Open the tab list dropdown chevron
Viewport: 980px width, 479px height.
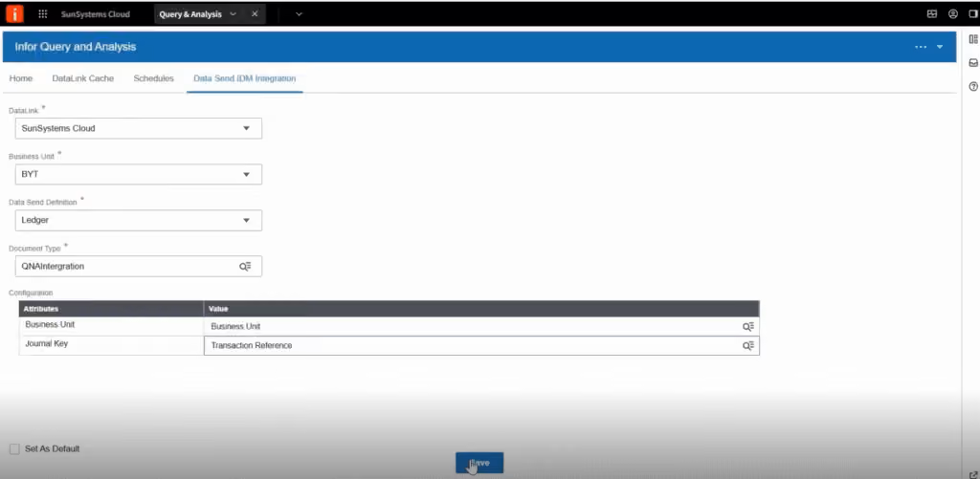coord(299,13)
